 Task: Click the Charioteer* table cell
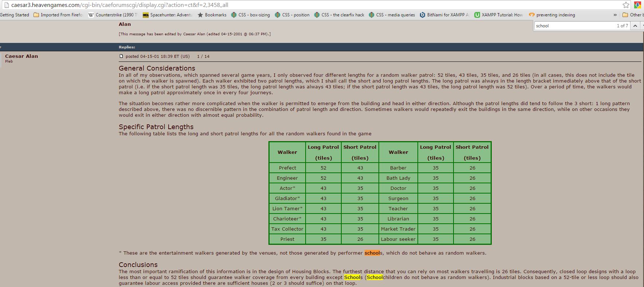pos(287,219)
